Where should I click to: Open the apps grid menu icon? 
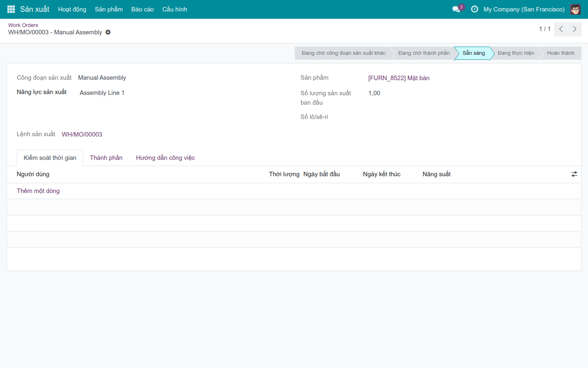(11, 9)
